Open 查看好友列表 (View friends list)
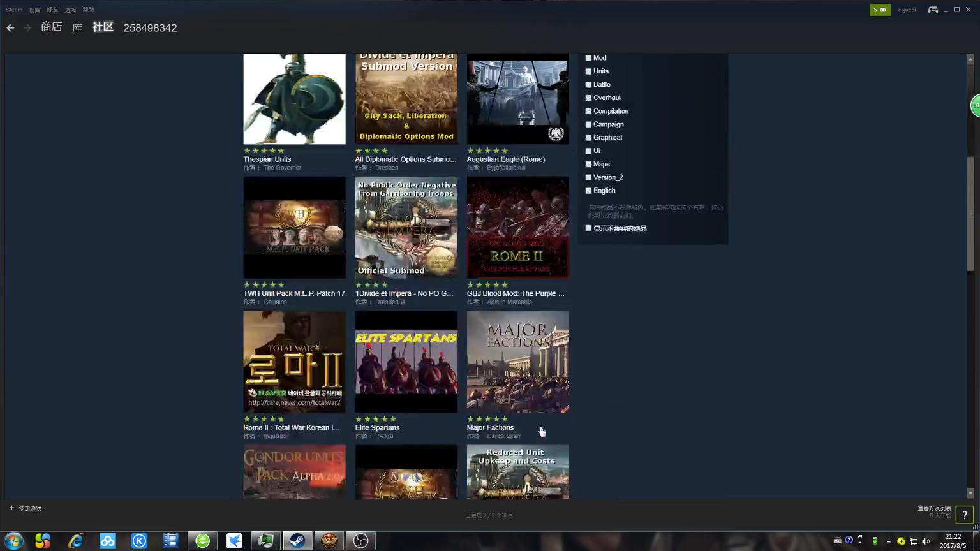 [x=934, y=508]
